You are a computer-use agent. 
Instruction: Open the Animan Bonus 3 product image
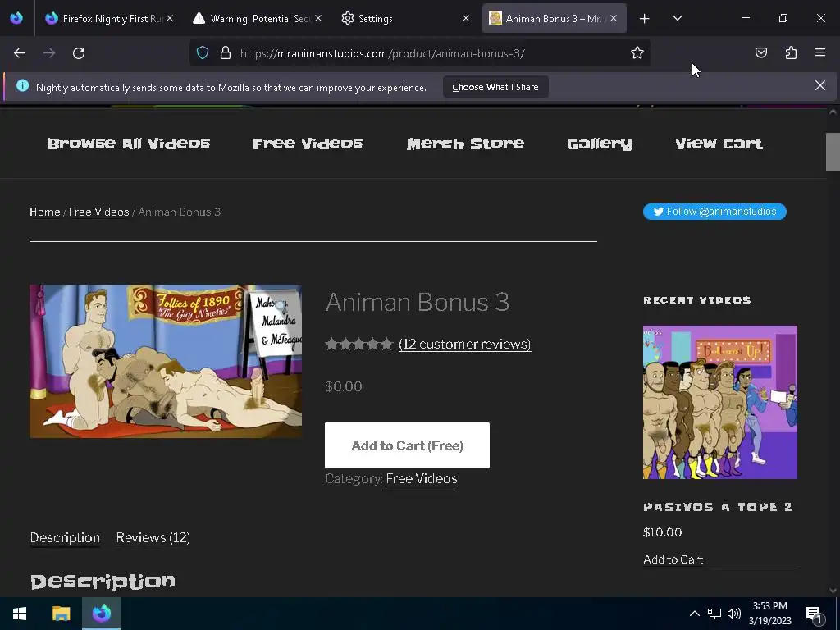166,361
